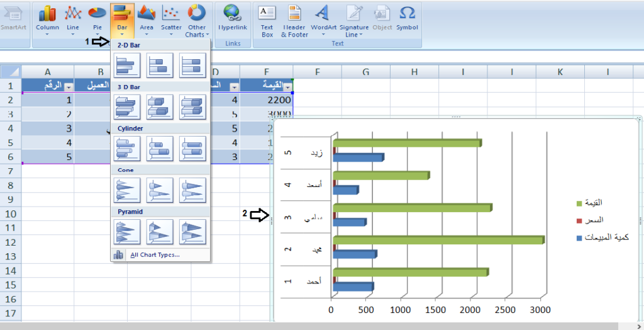Screen dimensions: 644x330
Task: Expand Signature Line dropdown arrow
Action: [361, 35]
